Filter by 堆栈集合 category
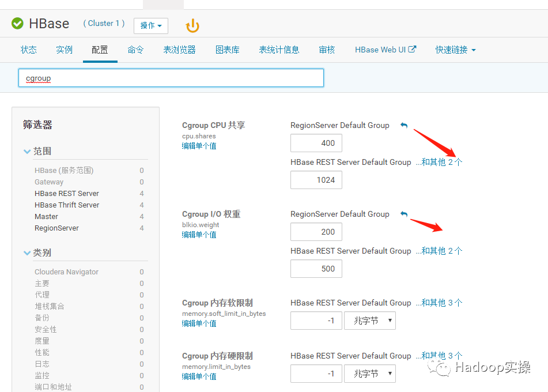 [50, 307]
